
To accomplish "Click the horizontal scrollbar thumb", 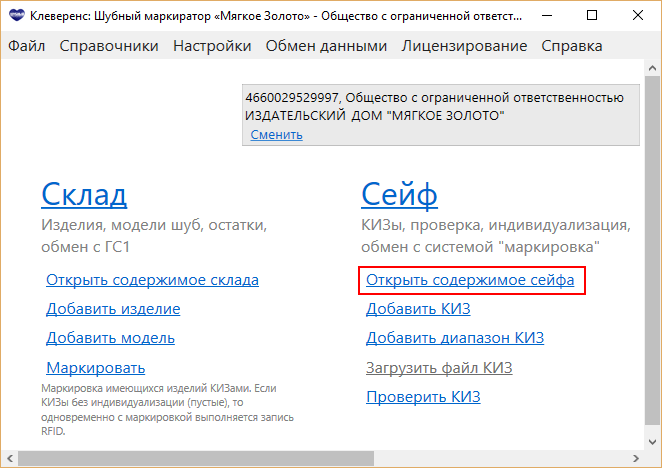I will coord(196,458).
